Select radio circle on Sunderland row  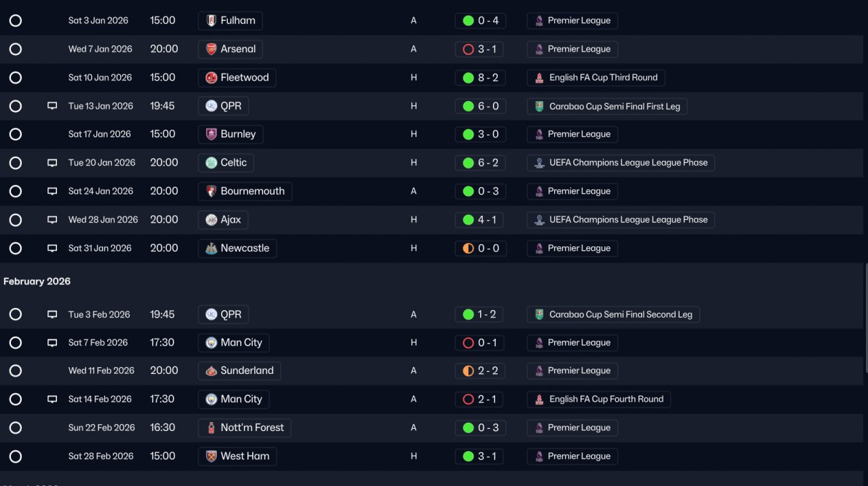pos(16,371)
